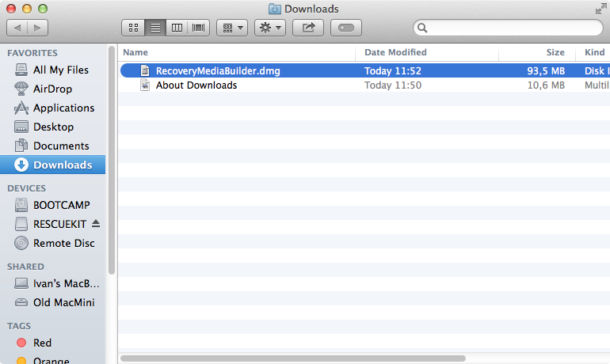Select Old MacMini shared computer
Screen dimensions: 610x364
(x=62, y=302)
